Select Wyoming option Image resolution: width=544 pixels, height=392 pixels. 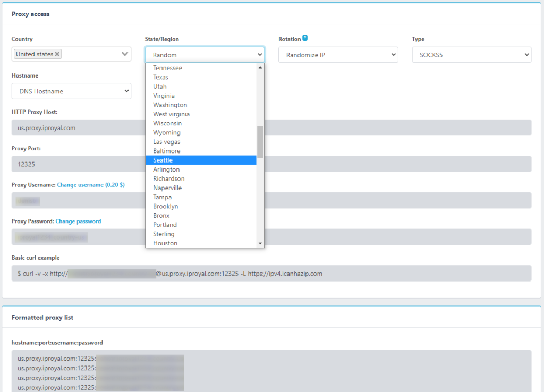point(201,132)
